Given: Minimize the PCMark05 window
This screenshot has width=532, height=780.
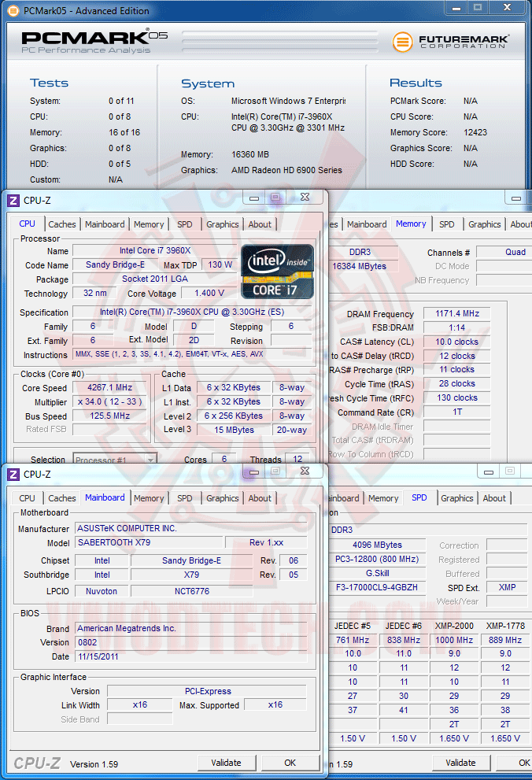Looking at the screenshot, I should (456, 8).
